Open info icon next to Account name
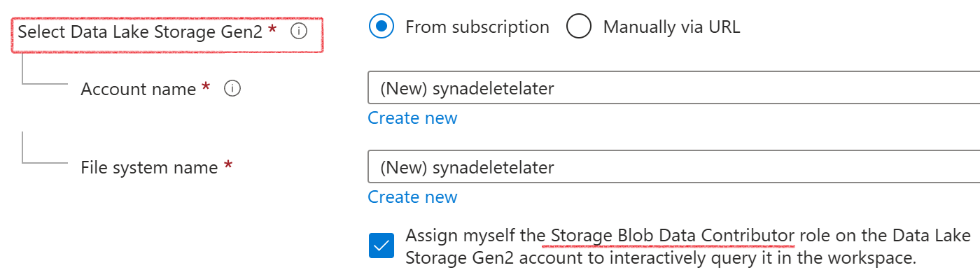980x277 pixels. point(233,89)
